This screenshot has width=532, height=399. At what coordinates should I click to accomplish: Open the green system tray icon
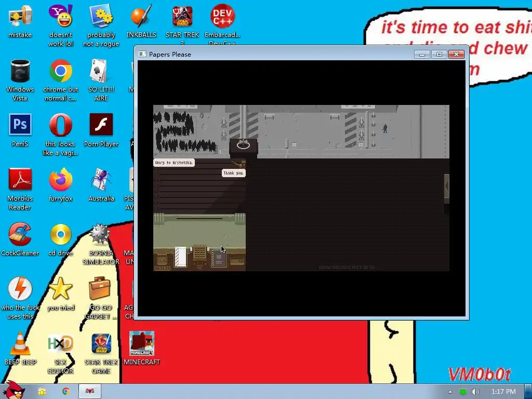[x=462, y=392]
